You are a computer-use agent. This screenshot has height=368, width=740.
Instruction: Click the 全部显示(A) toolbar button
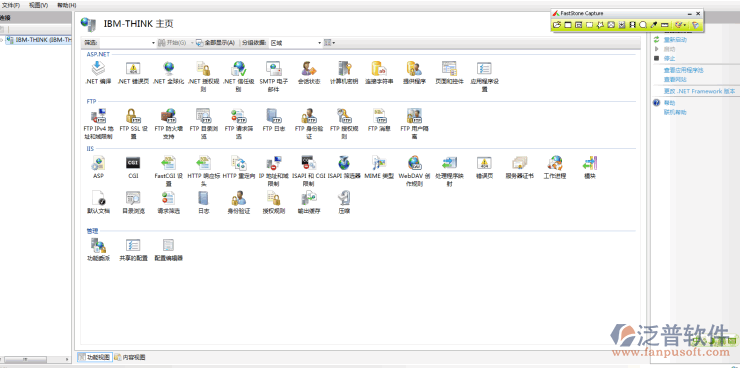(216, 43)
